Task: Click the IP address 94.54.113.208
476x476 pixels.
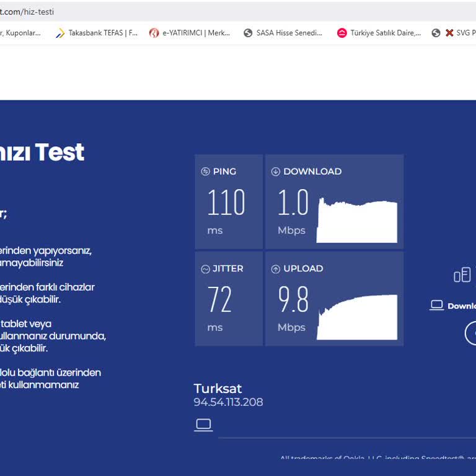Action: tap(228, 402)
